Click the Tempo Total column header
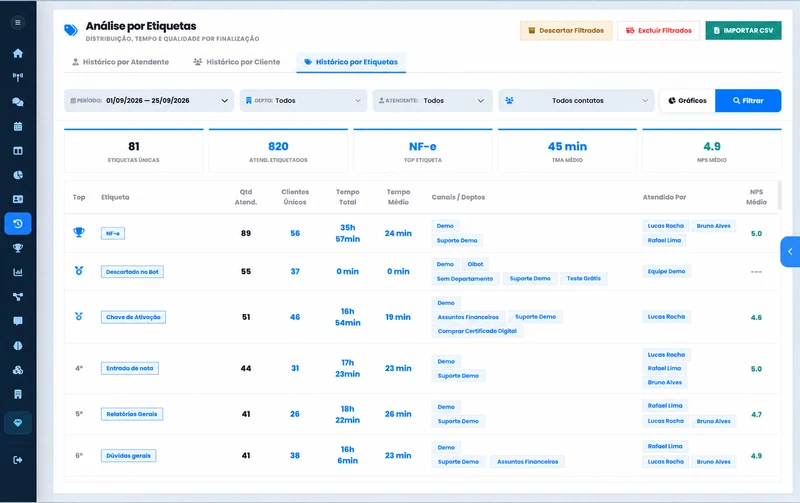This screenshot has width=800, height=503. coord(347,197)
